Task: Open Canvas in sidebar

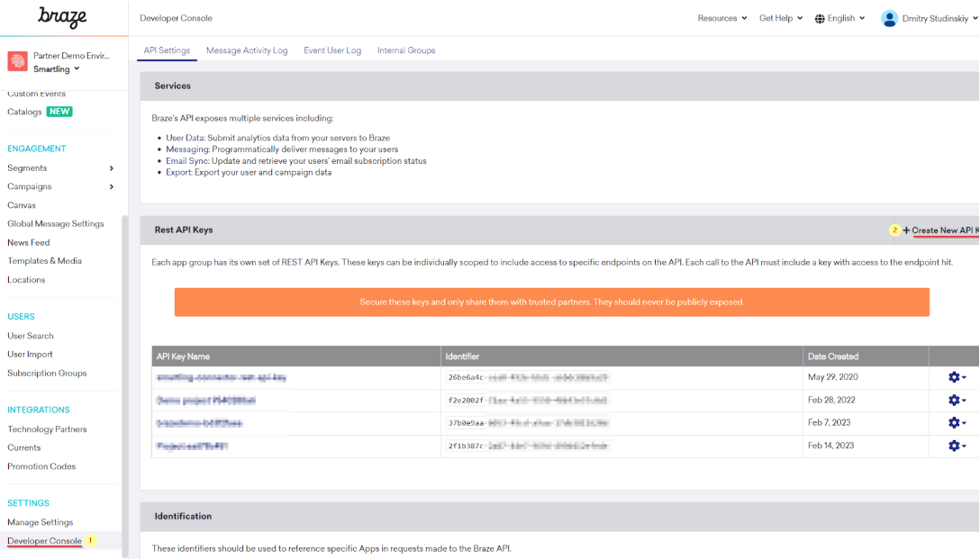Action: tap(22, 205)
